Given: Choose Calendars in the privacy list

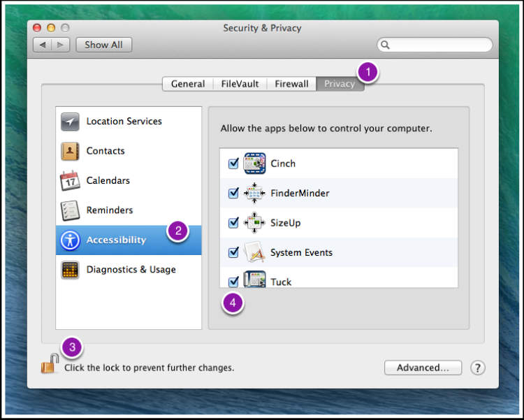Looking at the screenshot, I should pyautogui.click(x=129, y=180).
